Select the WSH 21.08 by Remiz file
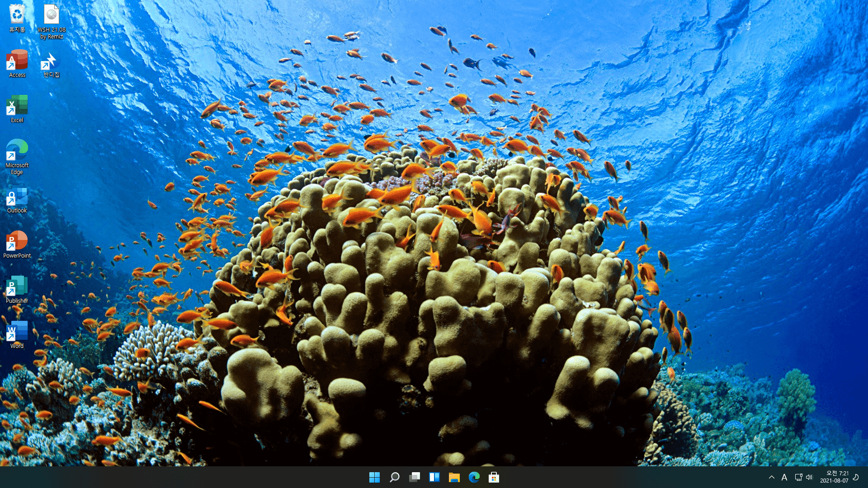The height and width of the screenshot is (488, 868). (x=52, y=22)
